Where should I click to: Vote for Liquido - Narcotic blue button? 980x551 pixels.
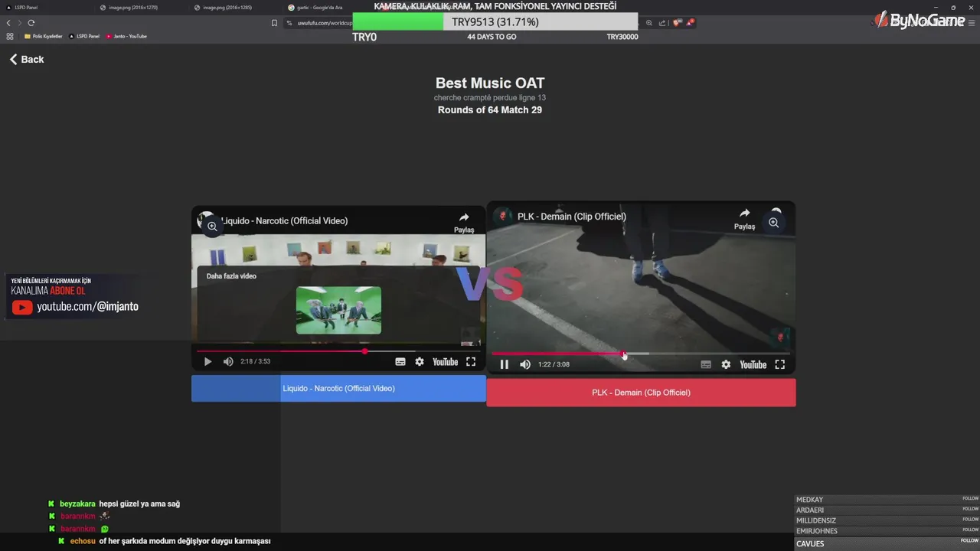pyautogui.click(x=338, y=388)
